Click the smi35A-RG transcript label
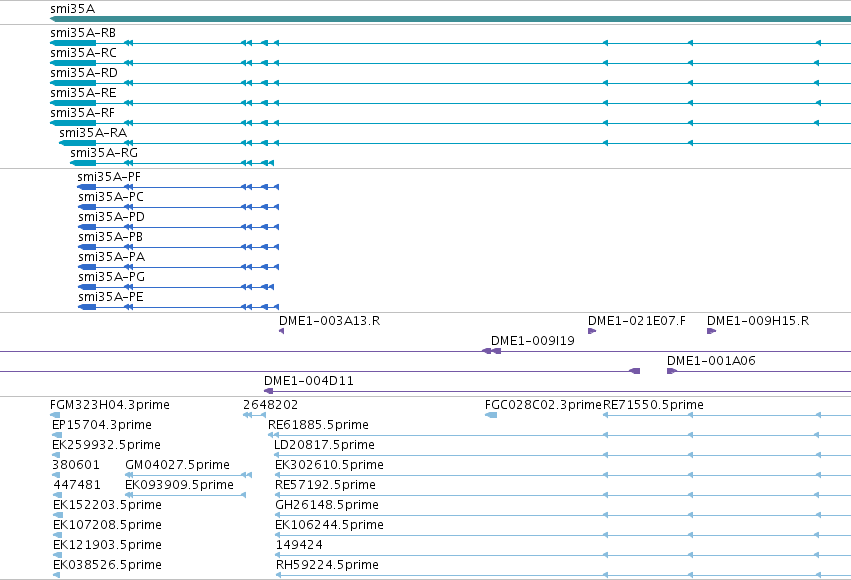The image size is (851, 580). coord(104,153)
